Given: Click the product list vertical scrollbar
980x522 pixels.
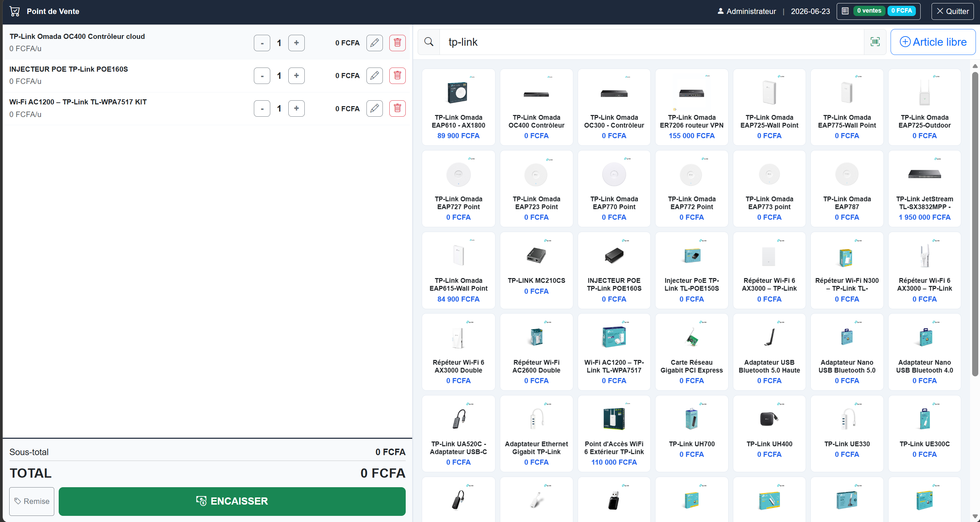Looking at the screenshot, I should click(975, 224).
